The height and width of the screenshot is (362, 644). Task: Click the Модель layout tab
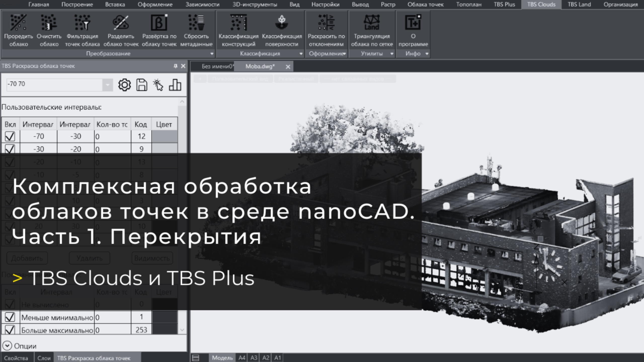pyautogui.click(x=222, y=358)
